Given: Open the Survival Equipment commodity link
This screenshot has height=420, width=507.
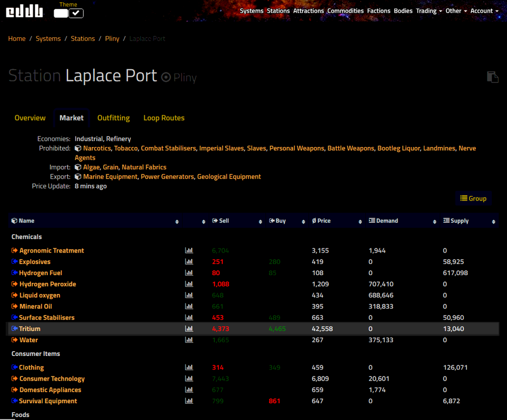Looking at the screenshot, I should coord(48,401).
